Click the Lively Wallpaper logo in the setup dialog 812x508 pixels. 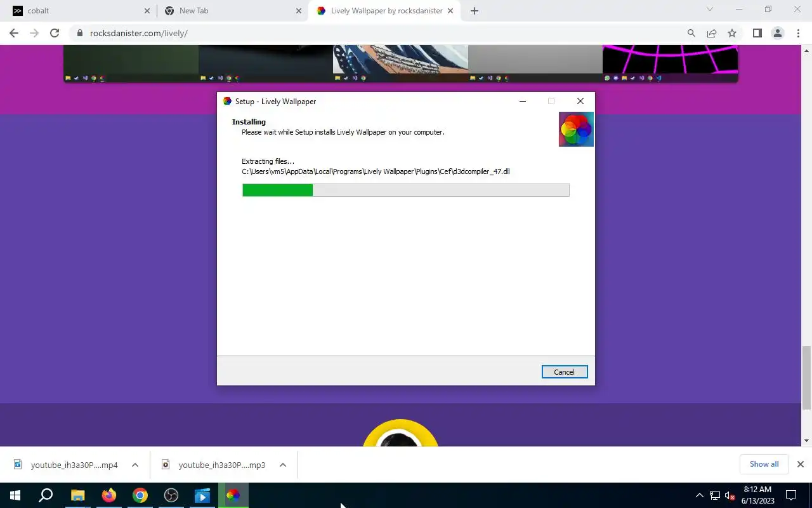[x=576, y=129]
